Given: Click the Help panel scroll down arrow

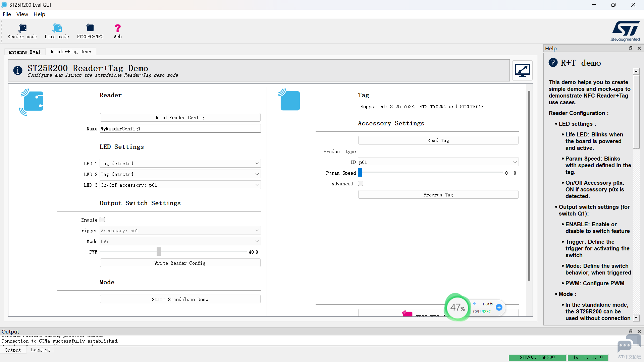Looking at the screenshot, I should point(636,317).
